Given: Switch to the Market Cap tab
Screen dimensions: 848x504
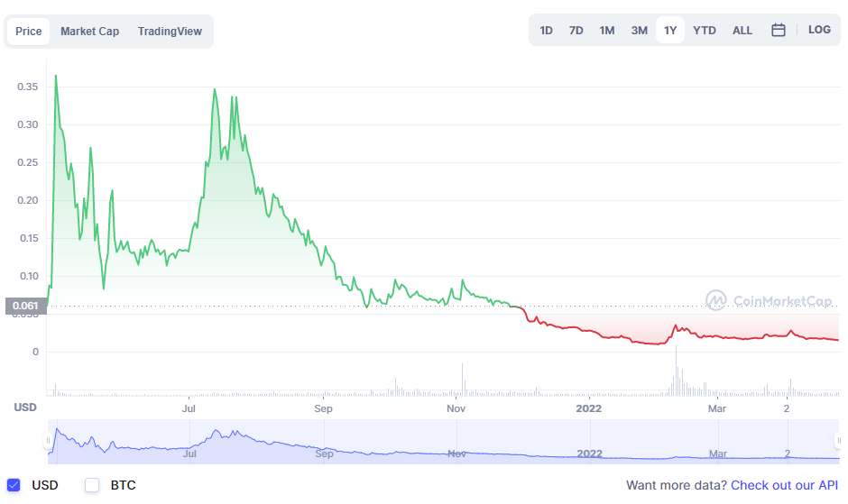Looking at the screenshot, I should 90,32.
